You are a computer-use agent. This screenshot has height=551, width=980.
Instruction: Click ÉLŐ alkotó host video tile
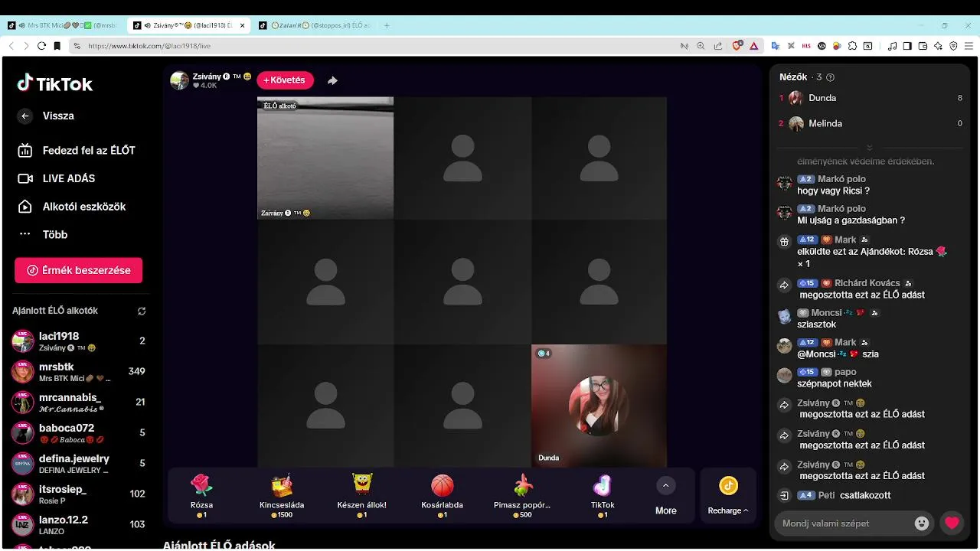tap(325, 158)
